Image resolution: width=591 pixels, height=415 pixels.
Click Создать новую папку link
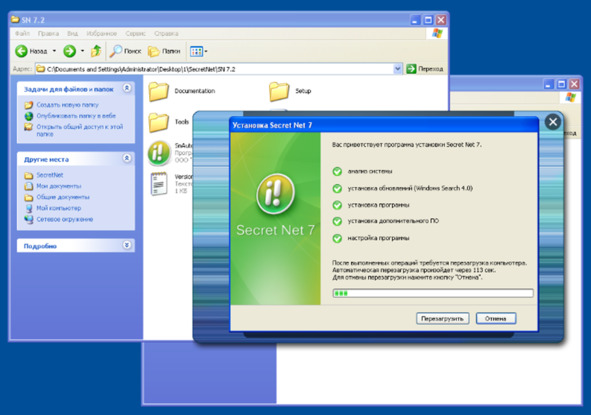point(67,105)
